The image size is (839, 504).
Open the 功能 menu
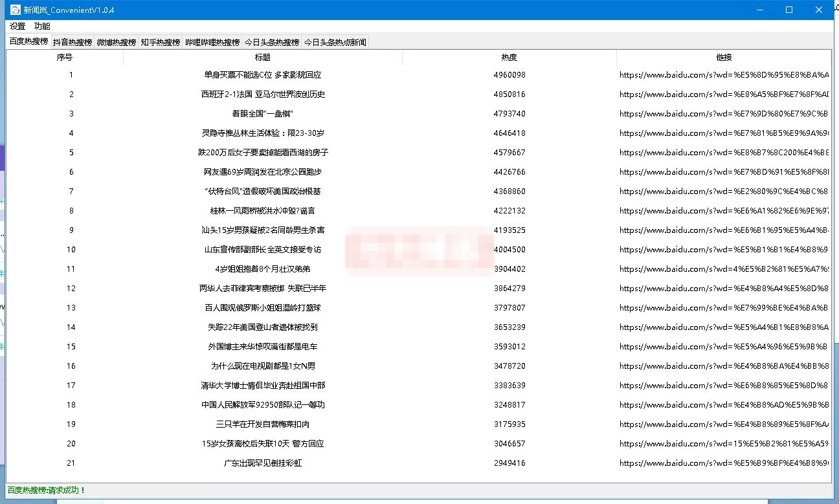point(42,27)
